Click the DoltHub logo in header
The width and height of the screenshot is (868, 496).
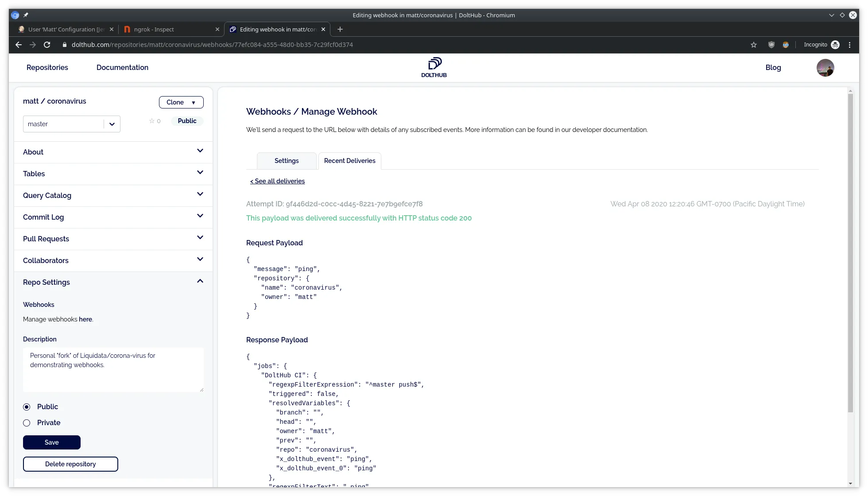coord(434,67)
